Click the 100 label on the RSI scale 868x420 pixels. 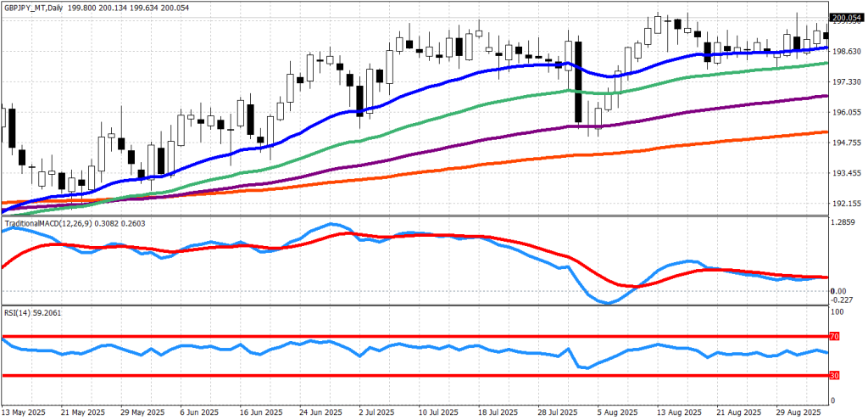(x=840, y=313)
